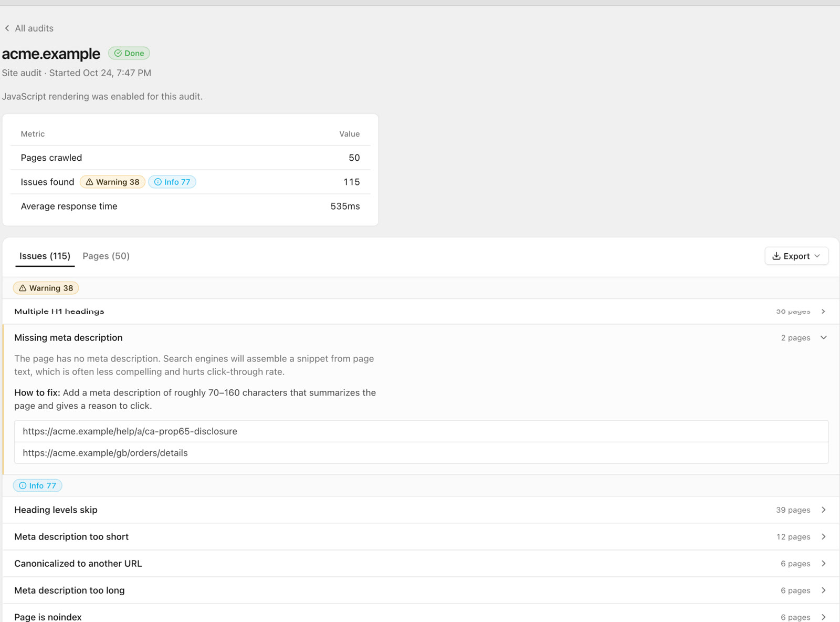Viewport: 840px width, 622px height.
Task: Click the acme.example audit title
Action: (51, 54)
